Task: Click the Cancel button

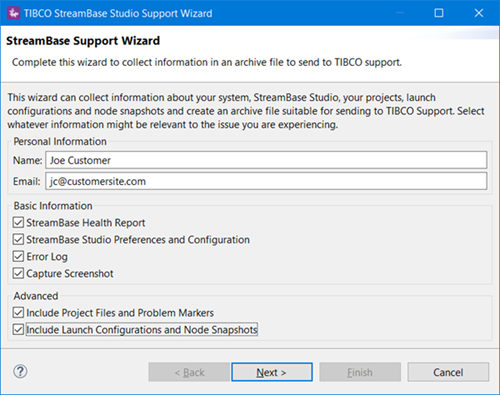Action: (x=448, y=372)
